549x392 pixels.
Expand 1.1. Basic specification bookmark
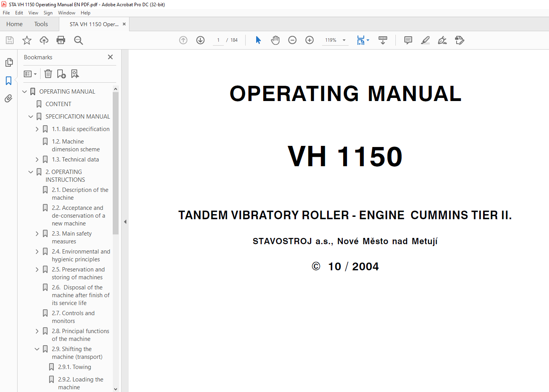point(37,129)
